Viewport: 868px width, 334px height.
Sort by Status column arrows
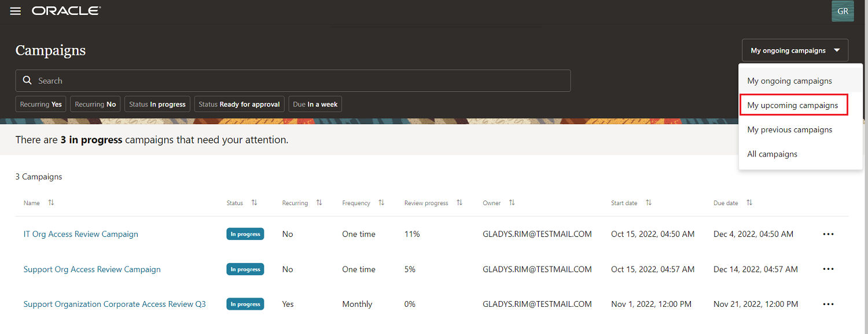coord(254,203)
